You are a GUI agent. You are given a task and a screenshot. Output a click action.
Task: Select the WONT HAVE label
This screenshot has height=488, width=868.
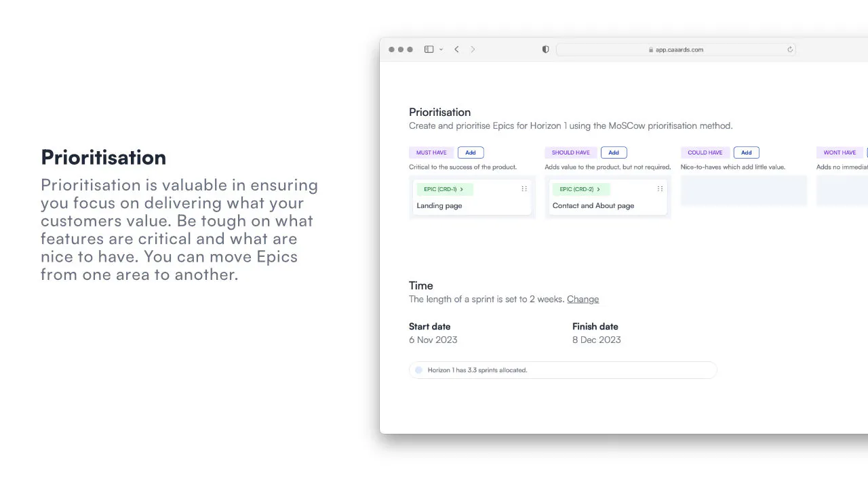point(840,152)
